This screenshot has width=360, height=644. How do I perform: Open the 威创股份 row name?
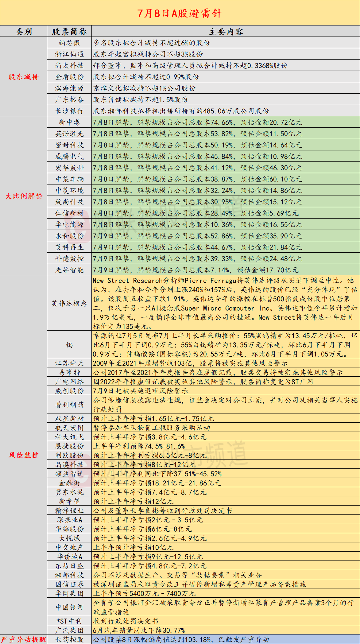69,391
